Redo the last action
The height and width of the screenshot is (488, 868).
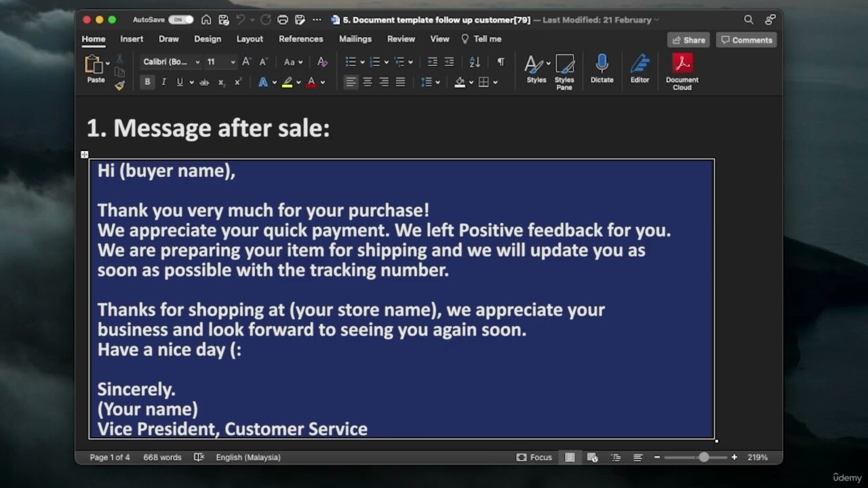click(266, 20)
